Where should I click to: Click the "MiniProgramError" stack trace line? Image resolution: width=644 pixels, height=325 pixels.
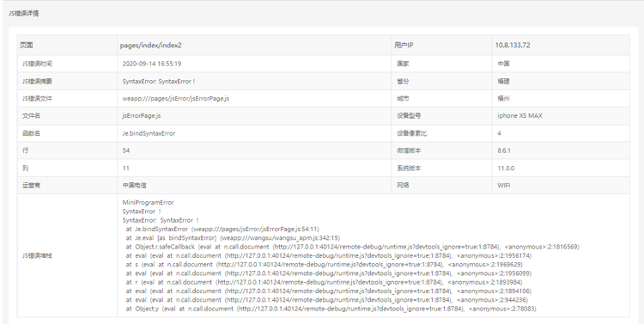click(149, 202)
